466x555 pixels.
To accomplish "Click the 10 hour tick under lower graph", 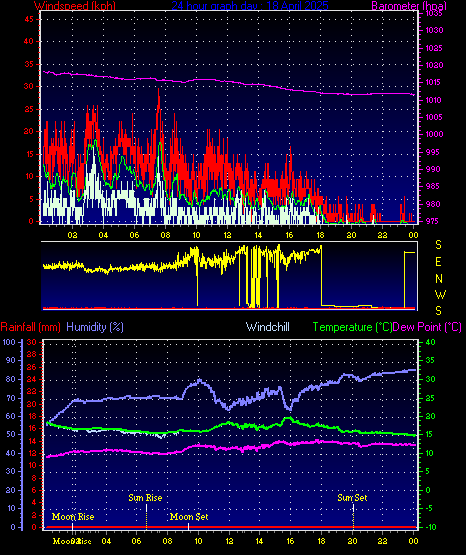I will point(198,541).
